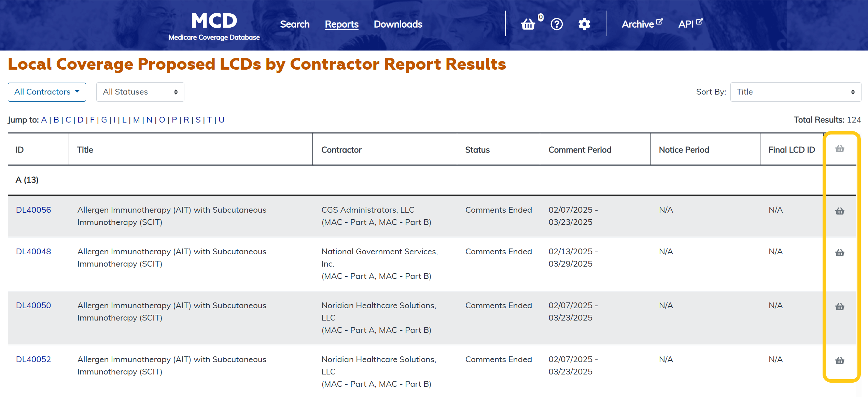Expand the All Contractors dropdown

pos(47,92)
